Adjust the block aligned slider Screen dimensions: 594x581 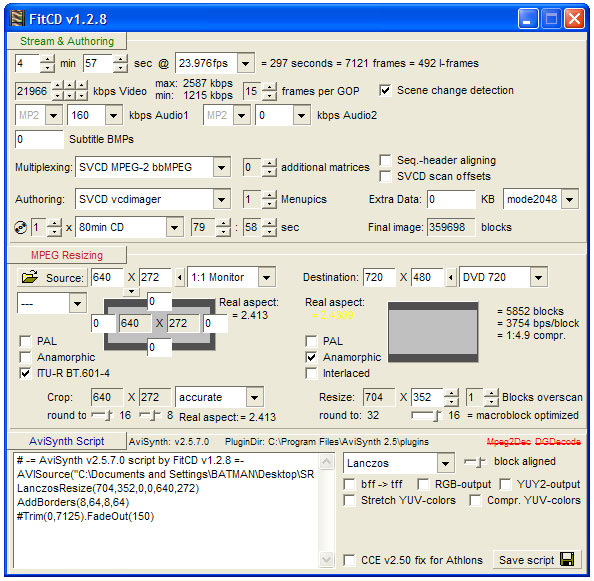(x=475, y=462)
